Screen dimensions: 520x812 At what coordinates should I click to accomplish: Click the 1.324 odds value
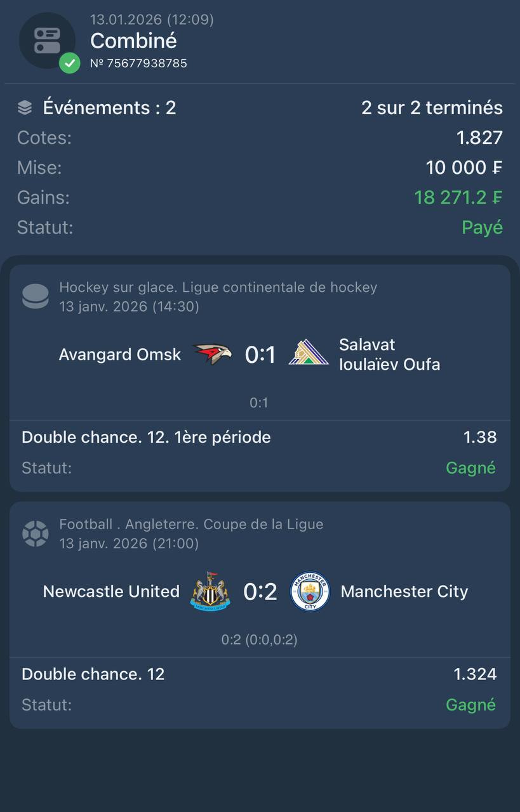coord(475,674)
